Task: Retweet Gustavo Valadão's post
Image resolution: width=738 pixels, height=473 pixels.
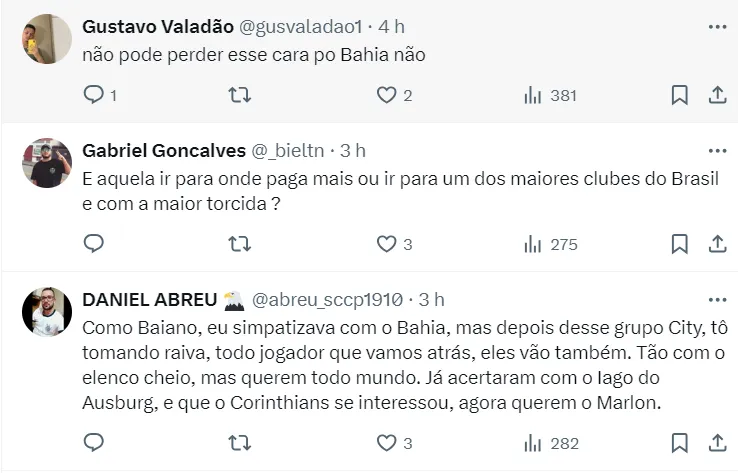Action: [240, 95]
